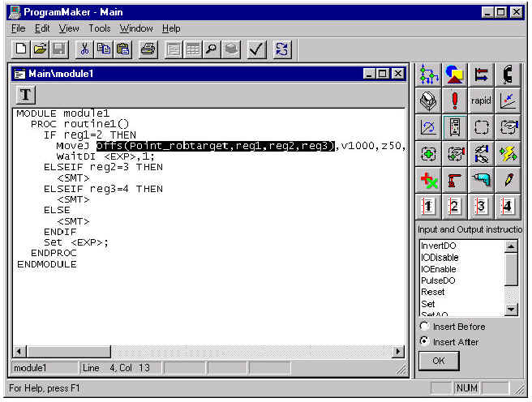
Task: Choose the Insert Before radio button
Action: tap(424, 326)
